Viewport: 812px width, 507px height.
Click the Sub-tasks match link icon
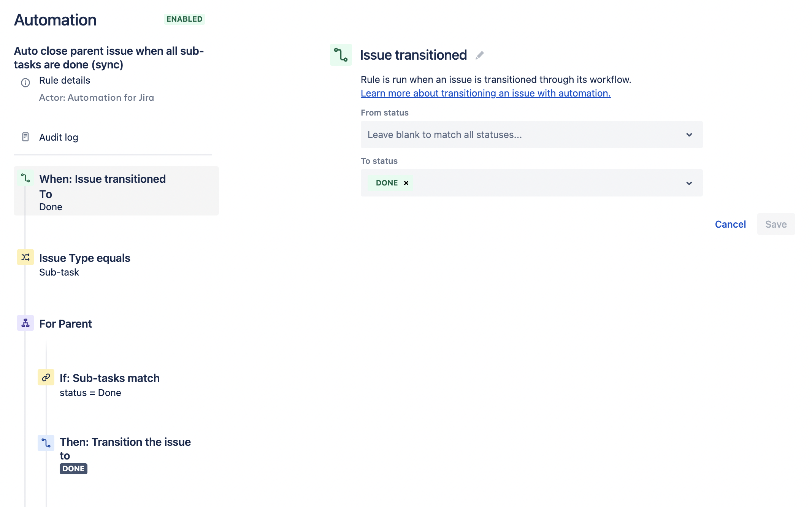point(46,377)
